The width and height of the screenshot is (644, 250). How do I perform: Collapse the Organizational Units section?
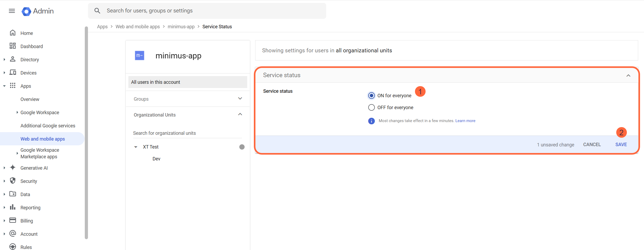[x=240, y=114]
